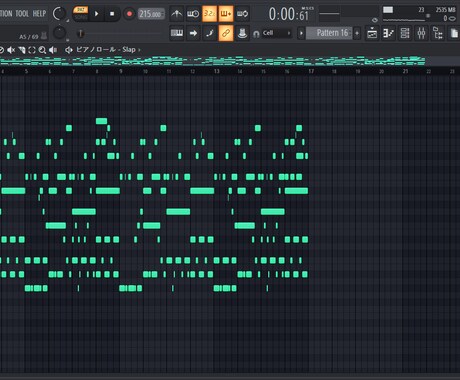Screen dimensions: 460x380
Task: Click the plugin picker page icon
Action: click(454, 33)
